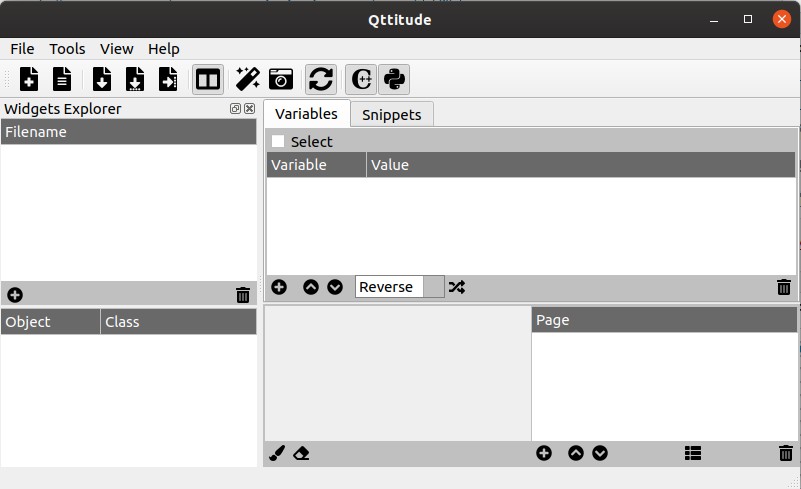Click the export document right-arrow icon

[168, 79]
